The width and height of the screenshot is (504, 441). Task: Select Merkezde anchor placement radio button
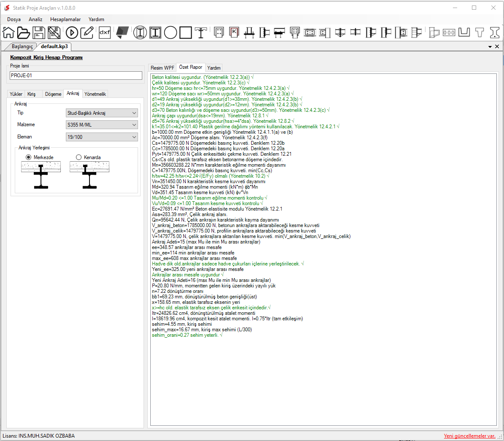(x=29, y=157)
